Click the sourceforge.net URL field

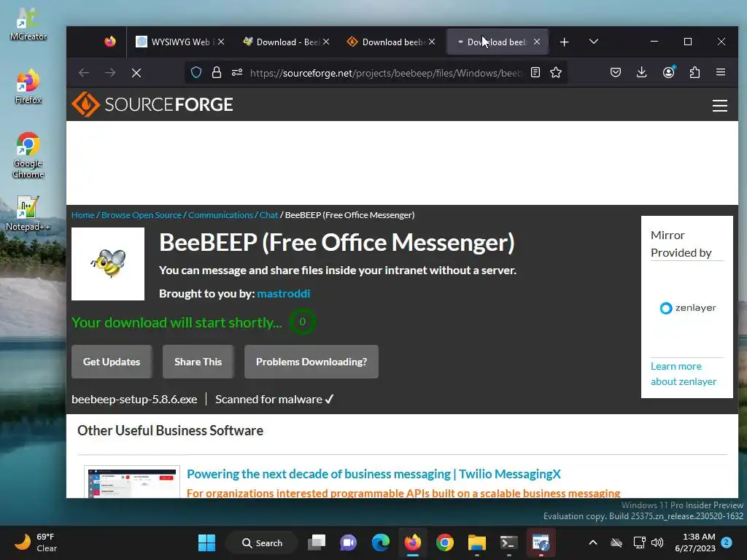point(385,73)
